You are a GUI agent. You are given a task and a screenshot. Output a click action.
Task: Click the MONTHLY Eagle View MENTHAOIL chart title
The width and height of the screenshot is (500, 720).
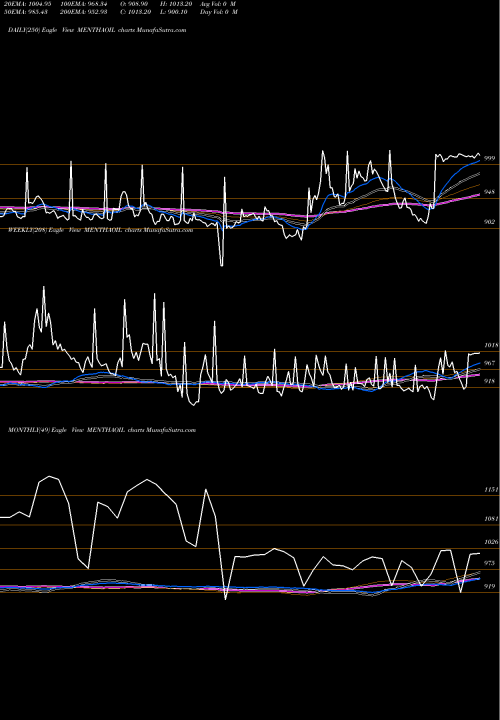[x=102, y=430]
